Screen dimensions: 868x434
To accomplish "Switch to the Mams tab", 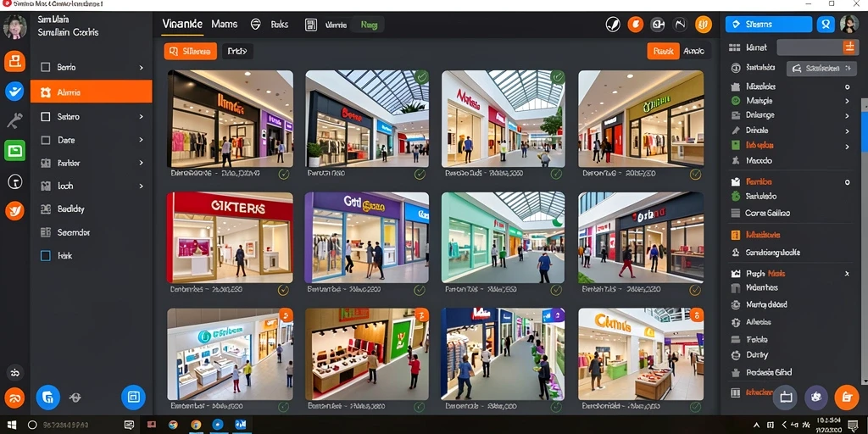I will (x=224, y=25).
